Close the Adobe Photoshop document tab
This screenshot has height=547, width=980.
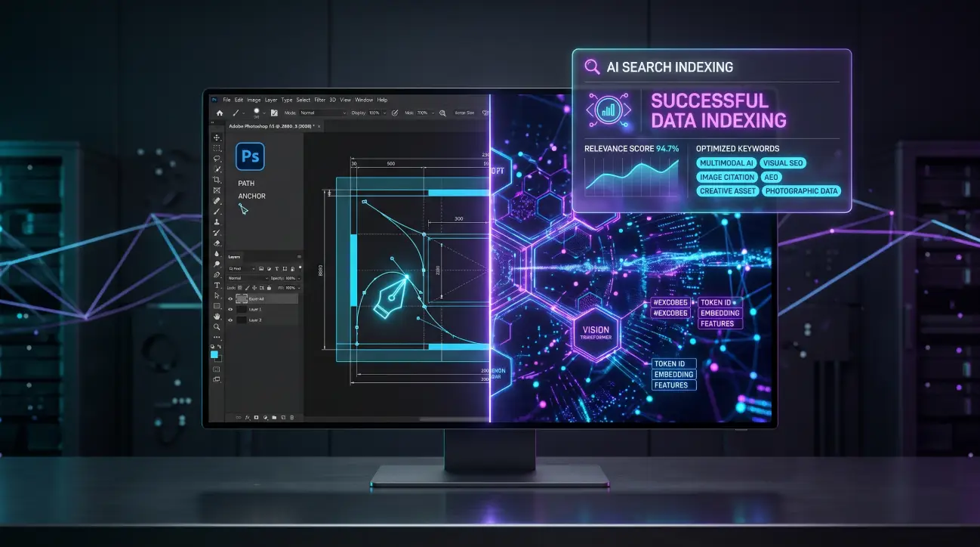coord(319,126)
